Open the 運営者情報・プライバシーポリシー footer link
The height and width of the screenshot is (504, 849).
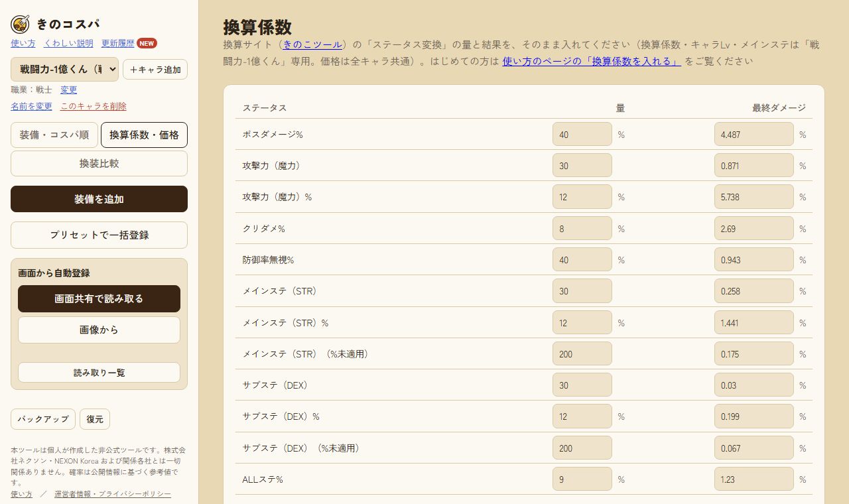(113, 494)
